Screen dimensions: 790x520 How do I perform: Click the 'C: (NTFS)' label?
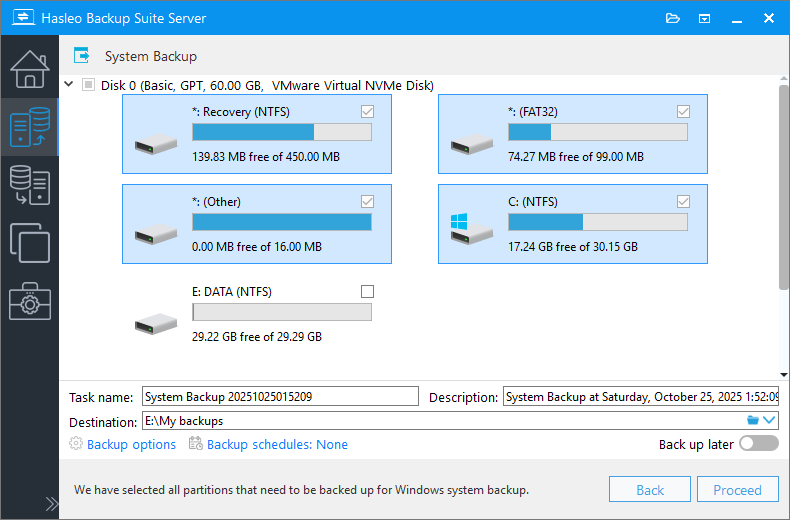click(x=533, y=202)
